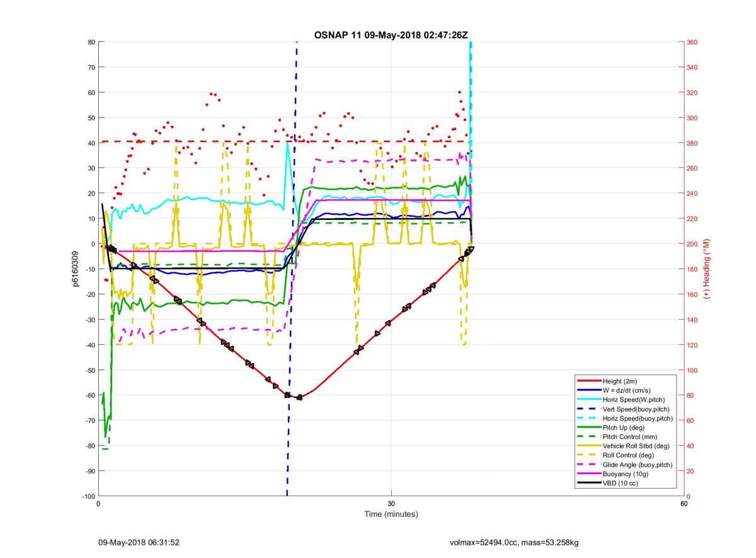Screen dimensions: 756x558
Task: Click the 70 tick on the left axis
Action: tap(91, 67)
